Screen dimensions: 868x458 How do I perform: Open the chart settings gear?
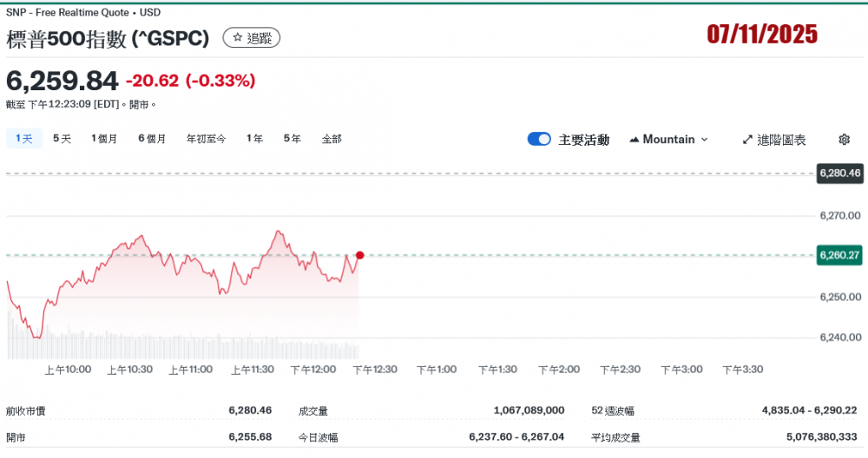[844, 140]
